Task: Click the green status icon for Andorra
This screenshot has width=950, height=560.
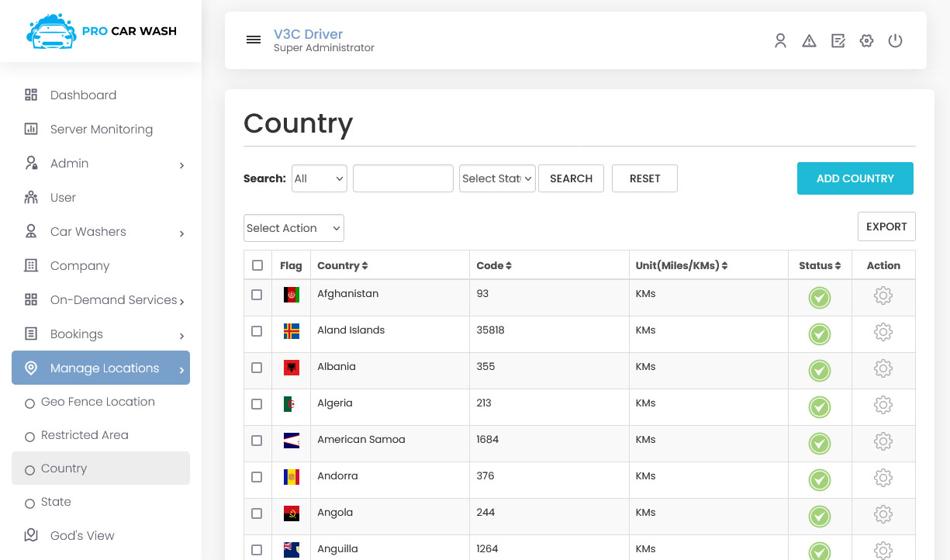Action: pos(820,480)
